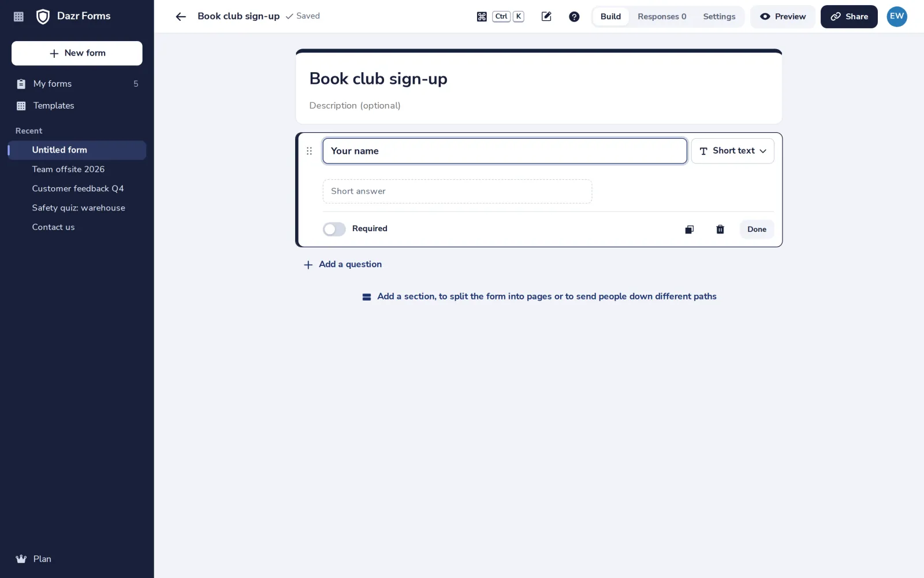
Task: Grab the question drag handle dots
Action: 310,151
